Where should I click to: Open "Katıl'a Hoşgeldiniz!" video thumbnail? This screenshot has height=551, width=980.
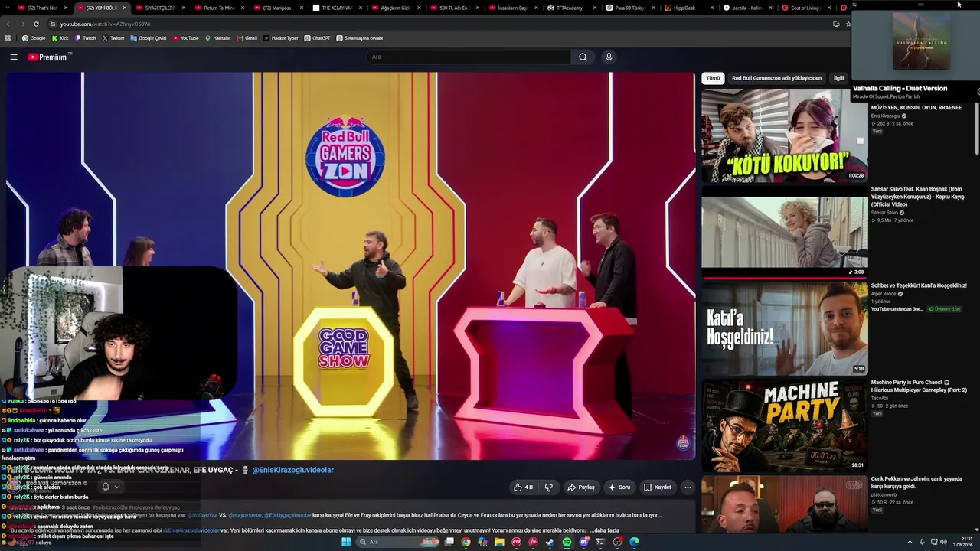(785, 328)
